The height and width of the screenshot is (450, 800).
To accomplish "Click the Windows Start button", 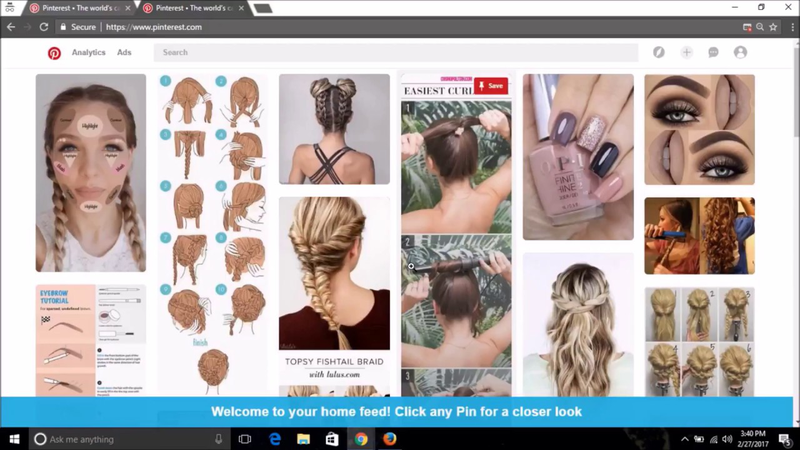I will click(14, 439).
